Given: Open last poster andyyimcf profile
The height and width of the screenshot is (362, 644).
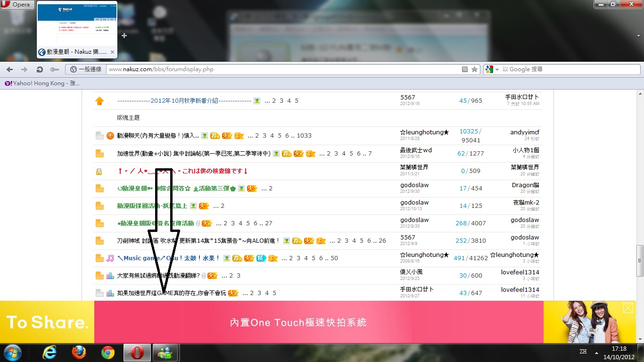Looking at the screenshot, I should pyautogui.click(x=525, y=132).
